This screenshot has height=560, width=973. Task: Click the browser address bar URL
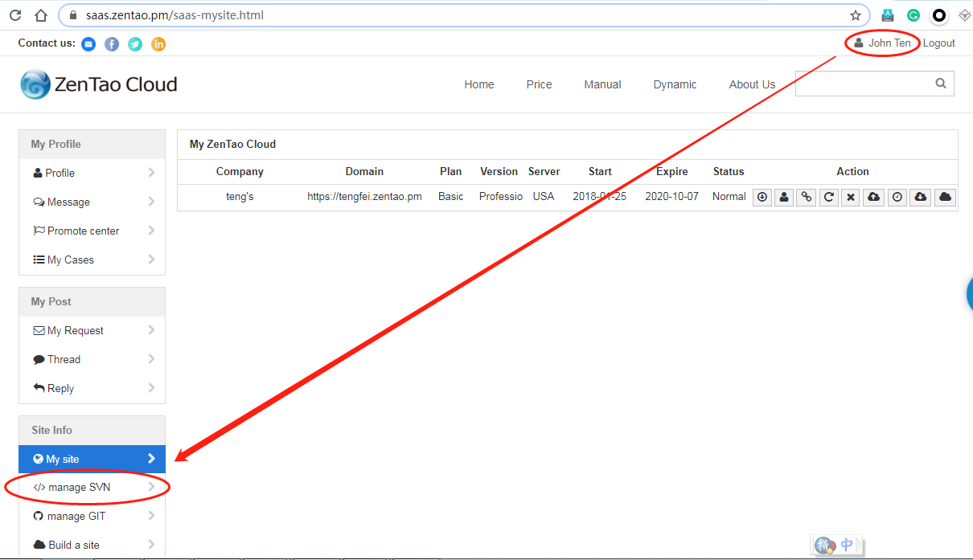[x=174, y=15]
